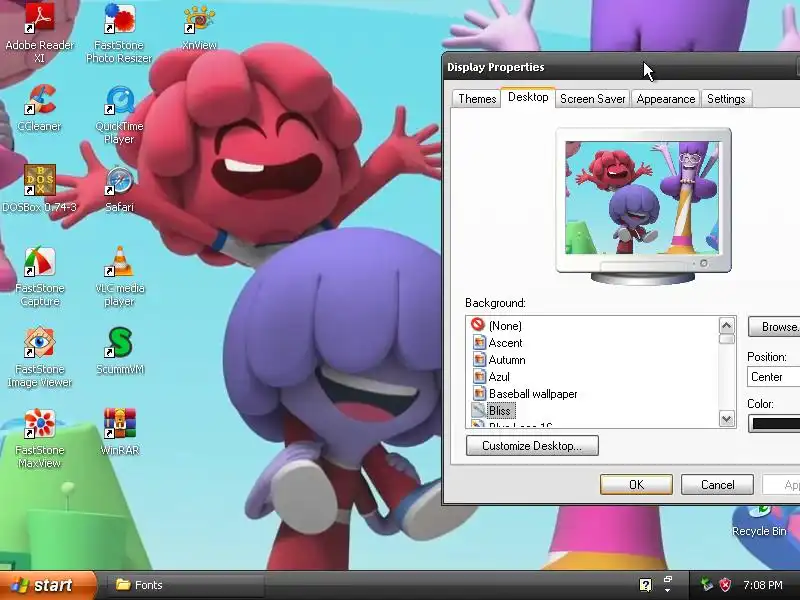Click the restore window icon in taskbar
800x600 pixels.
(x=667, y=580)
